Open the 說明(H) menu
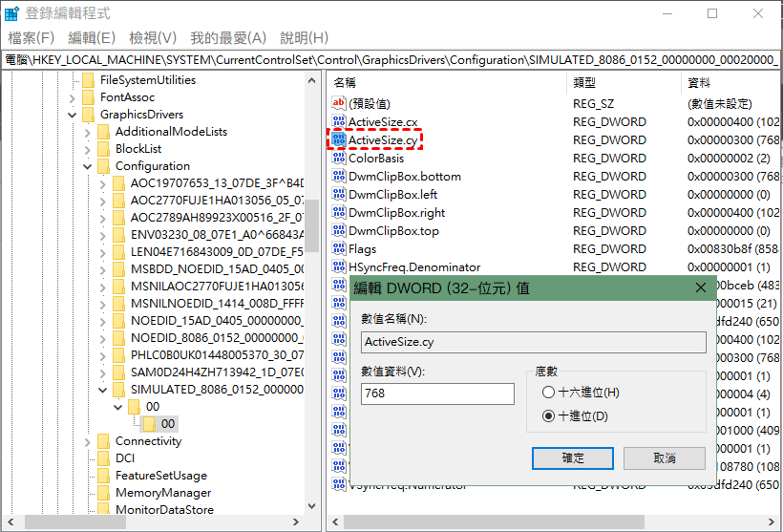Screen dimensions: 783x532 304,38
